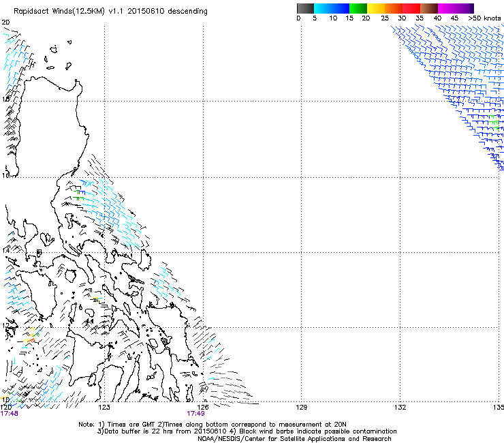Click the magenta 40–45 knots legend segment
Screen dimensions: 504x443
click(447, 8)
